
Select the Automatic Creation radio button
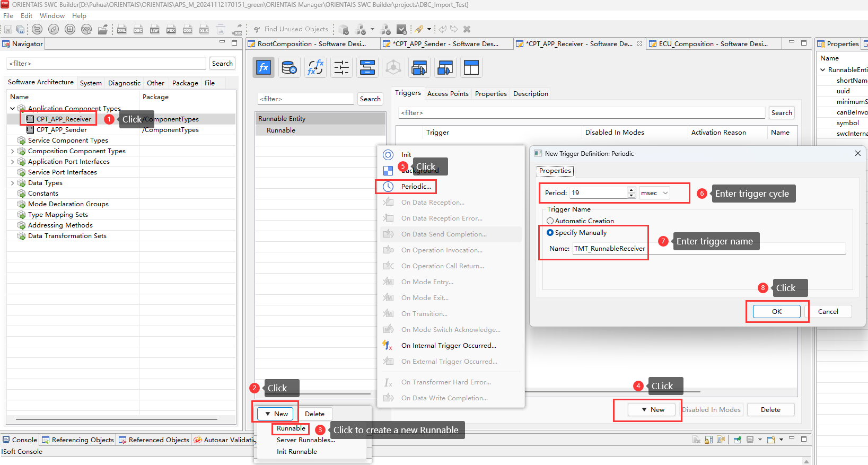550,221
